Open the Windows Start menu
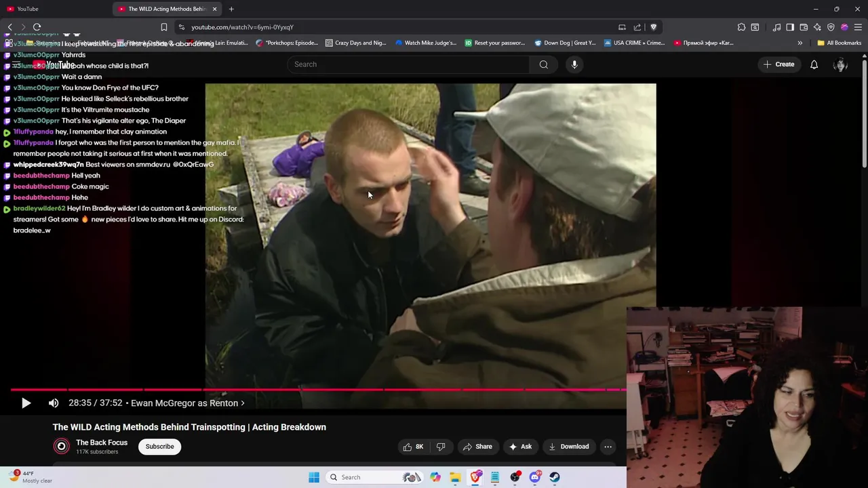This screenshot has width=868, height=488. 314,477
